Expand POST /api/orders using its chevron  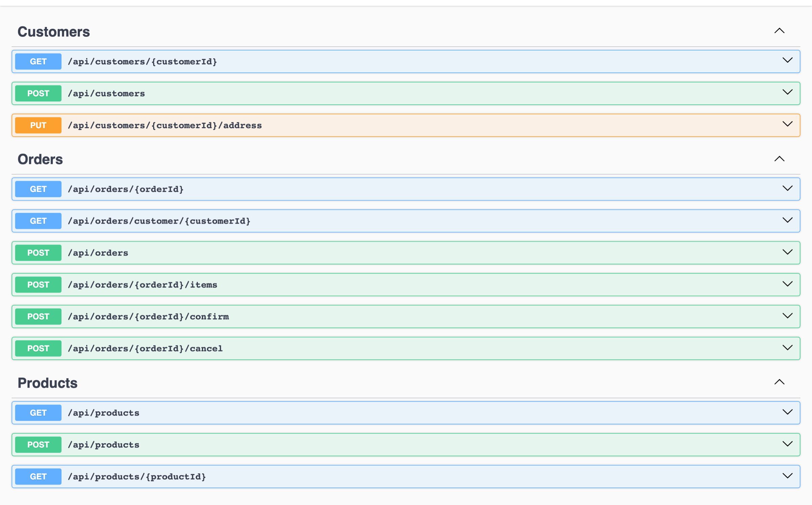[787, 252]
